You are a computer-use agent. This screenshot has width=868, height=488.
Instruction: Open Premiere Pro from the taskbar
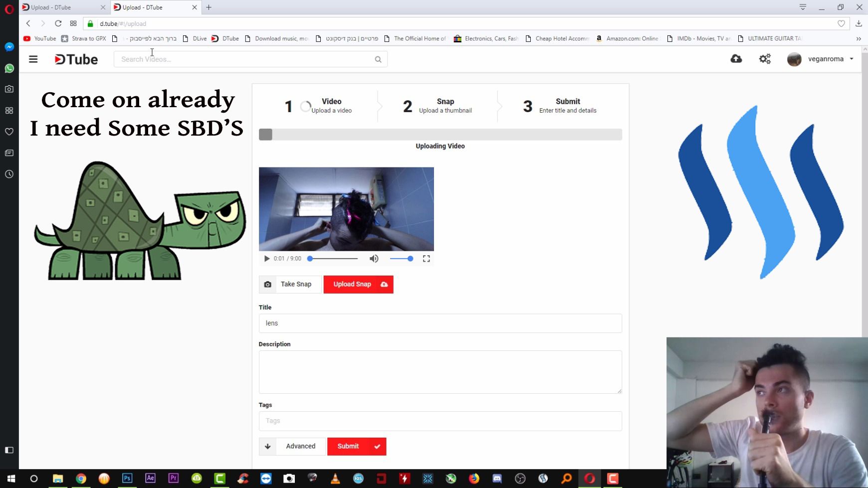tap(173, 478)
